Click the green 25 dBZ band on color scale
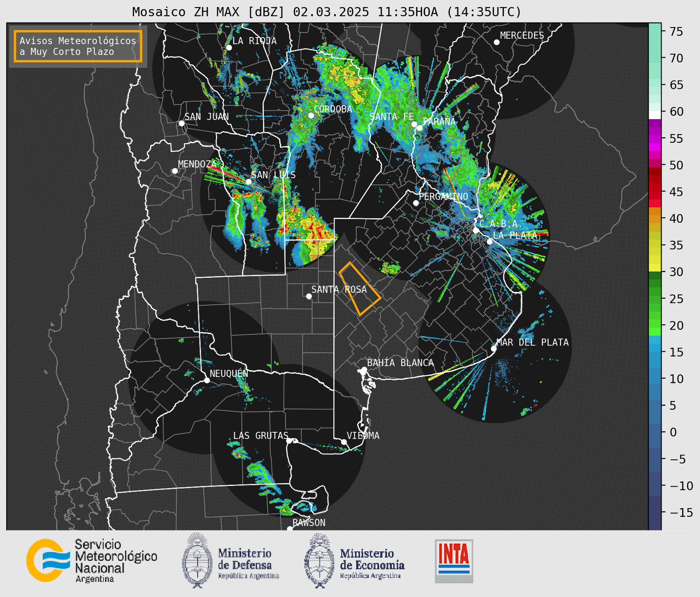The image size is (700, 597). (655, 299)
